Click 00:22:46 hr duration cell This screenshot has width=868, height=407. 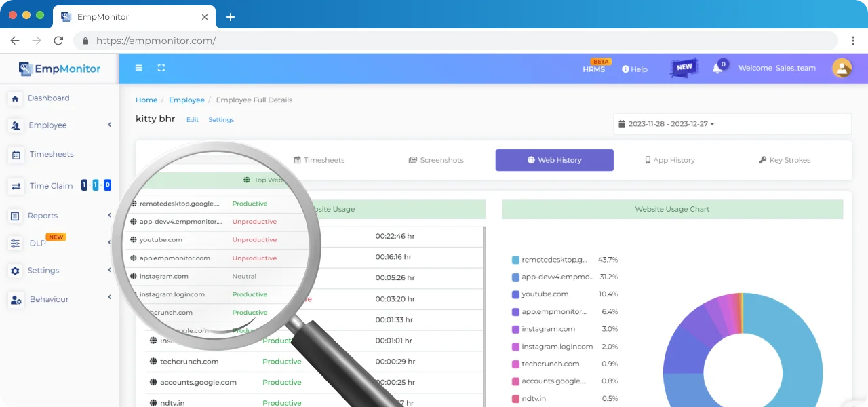point(395,237)
